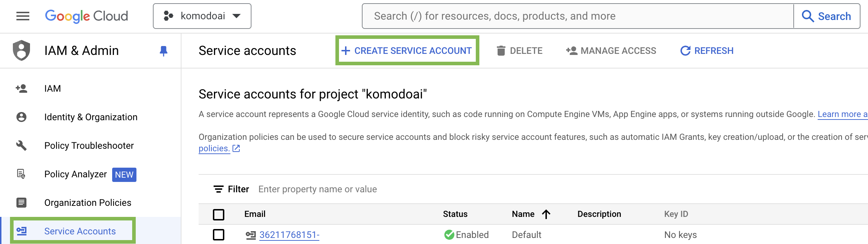Viewport: 868px width, 244px height.
Task: Click the Google Cloud logo
Action: click(x=86, y=16)
